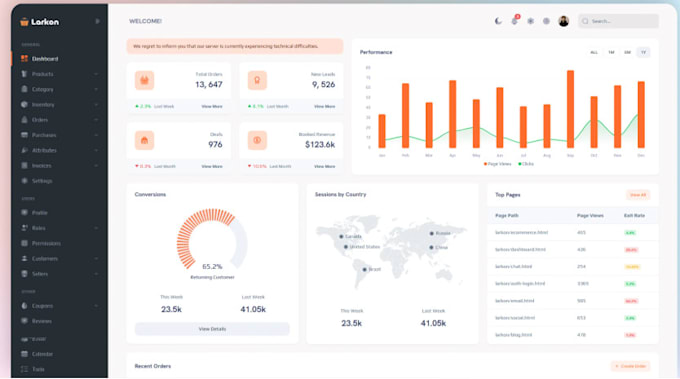Click the chat.html page path row
The image size is (680, 379).
coord(572,267)
